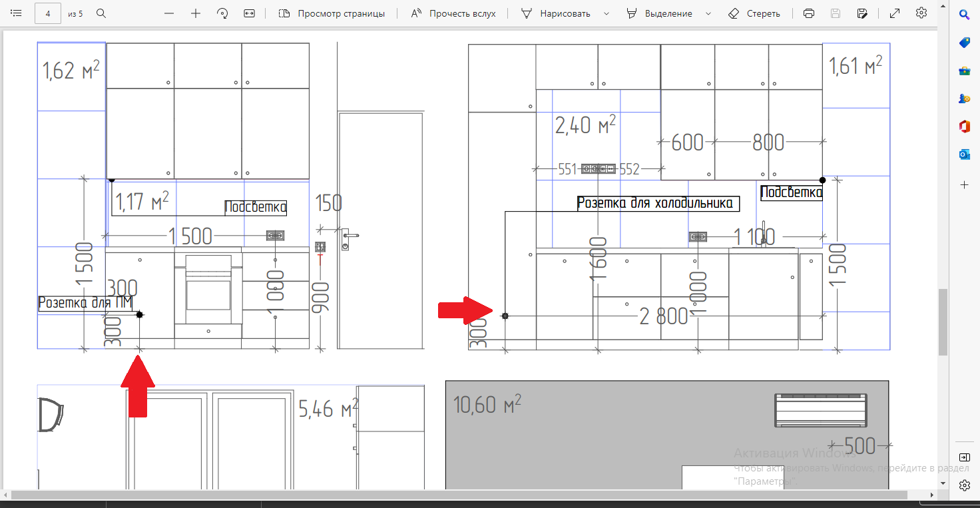Open the table of contents panel
Image resolution: width=980 pixels, height=508 pixels.
[x=17, y=13]
